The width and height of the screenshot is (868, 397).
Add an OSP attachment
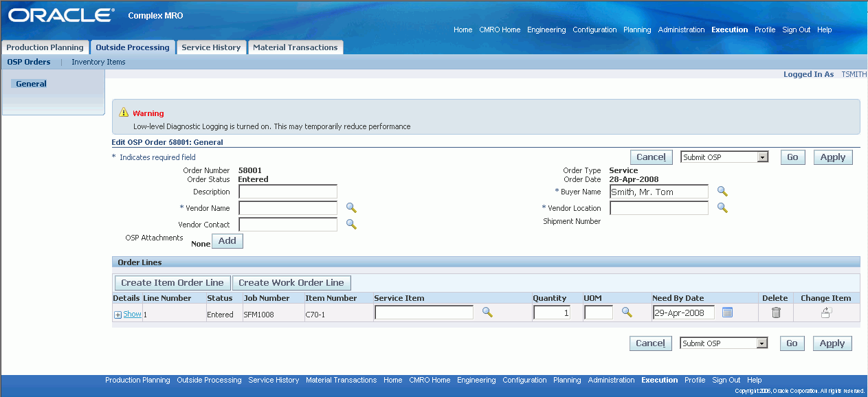[227, 241]
